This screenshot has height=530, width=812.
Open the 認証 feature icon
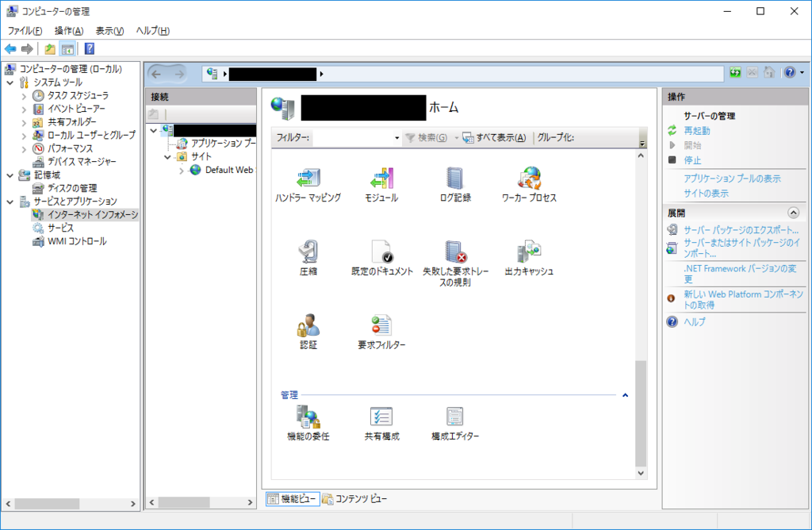tap(308, 332)
